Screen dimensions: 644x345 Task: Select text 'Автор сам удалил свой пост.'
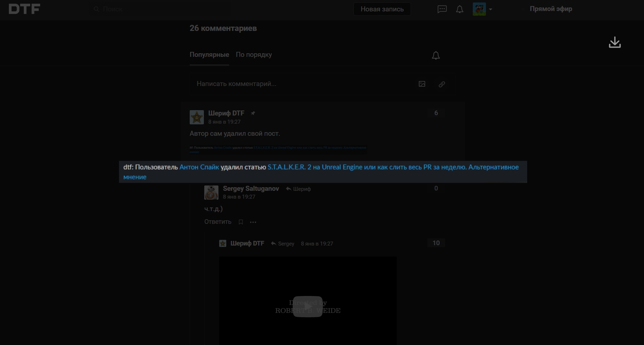(235, 134)
